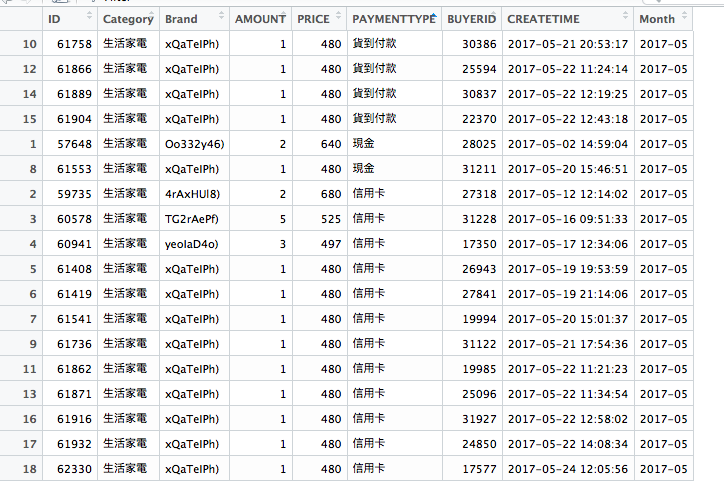The height and width of the screenshot is (489, 724).
Task: Click BUYERID 17577
Action: pos(479,469)
